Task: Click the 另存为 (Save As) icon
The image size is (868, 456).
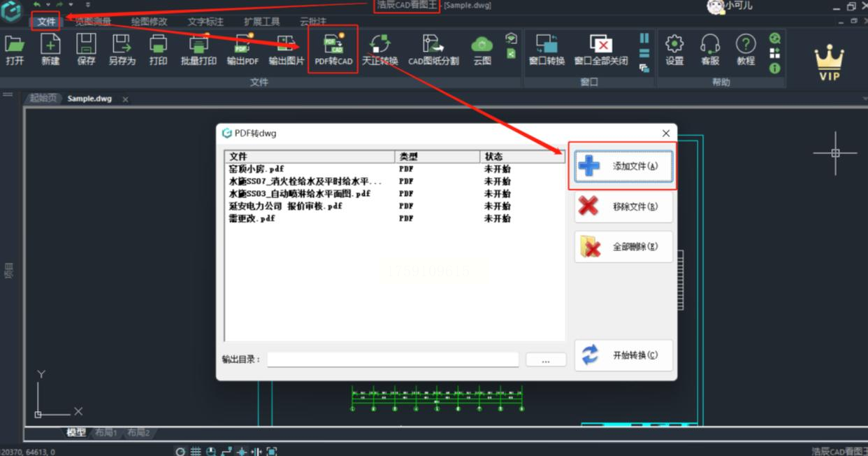Action: click(x=122, y=44)
